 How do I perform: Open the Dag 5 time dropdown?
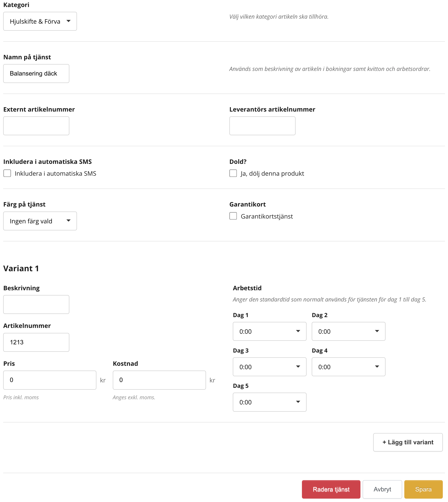(x=269, y=402)
